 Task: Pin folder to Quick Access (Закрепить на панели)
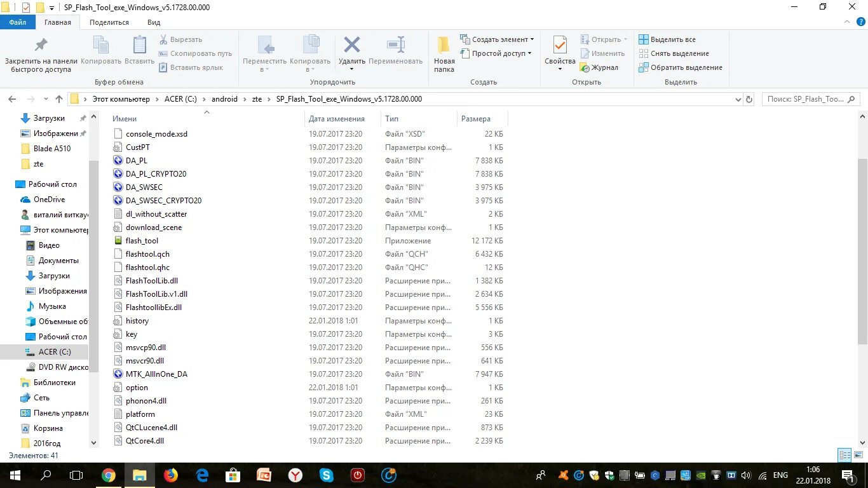41,55
